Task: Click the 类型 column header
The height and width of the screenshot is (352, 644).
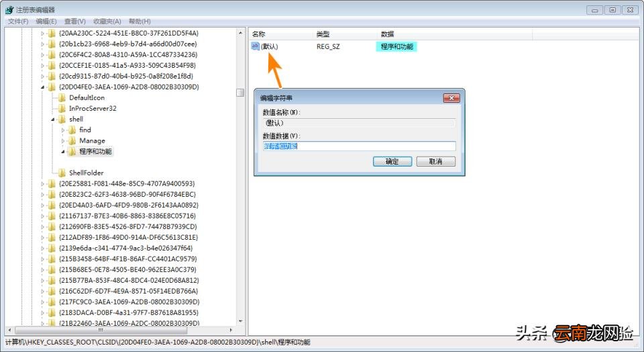Action: (x=323, y=34)
